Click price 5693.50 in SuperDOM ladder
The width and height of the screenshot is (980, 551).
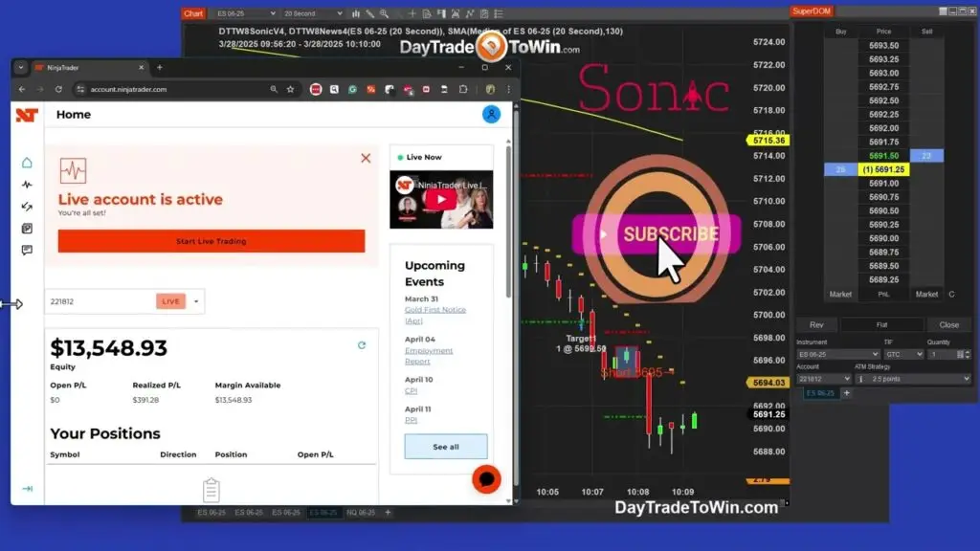883,46
